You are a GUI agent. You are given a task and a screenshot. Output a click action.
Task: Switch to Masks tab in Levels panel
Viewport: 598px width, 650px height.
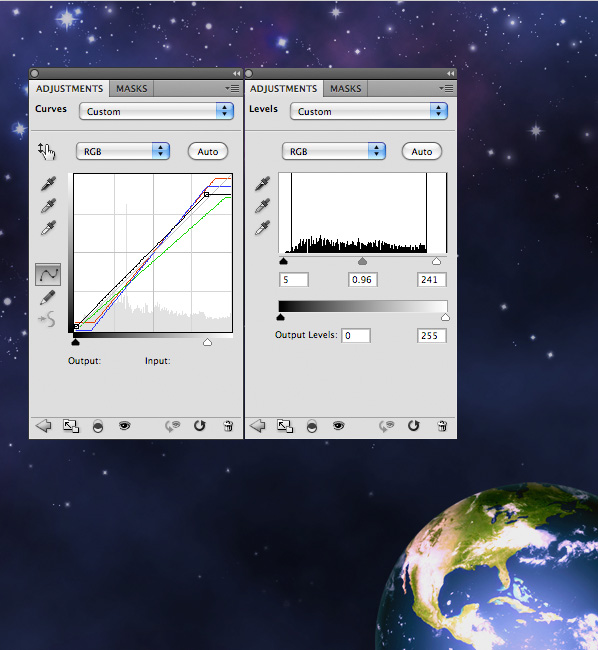346,89
